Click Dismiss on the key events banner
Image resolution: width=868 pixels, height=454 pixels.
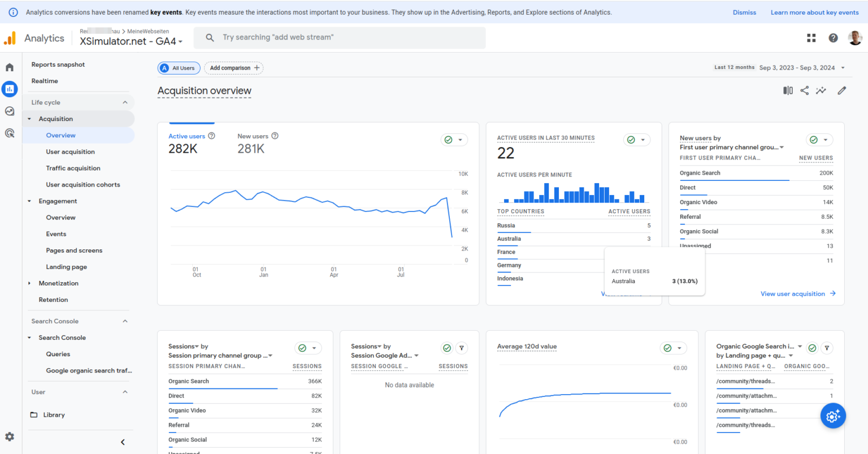click(744, 12)
